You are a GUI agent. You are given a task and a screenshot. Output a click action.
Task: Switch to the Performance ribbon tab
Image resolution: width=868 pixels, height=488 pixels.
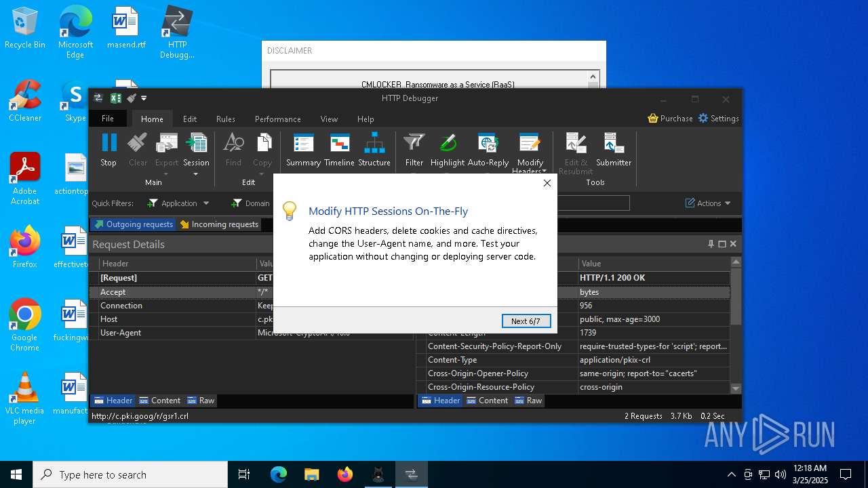pos(278,119)
